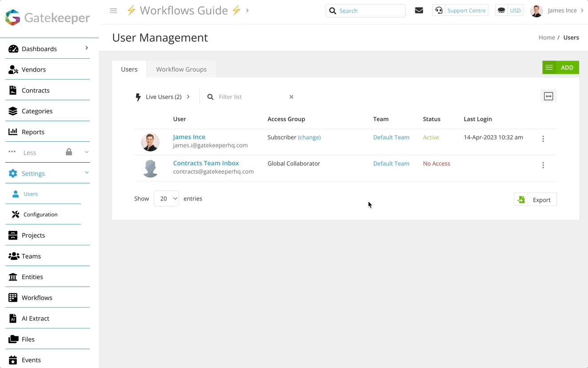The image size is (588, 368).
Task: Open Configuration under Settings
Action: [40, 215]
